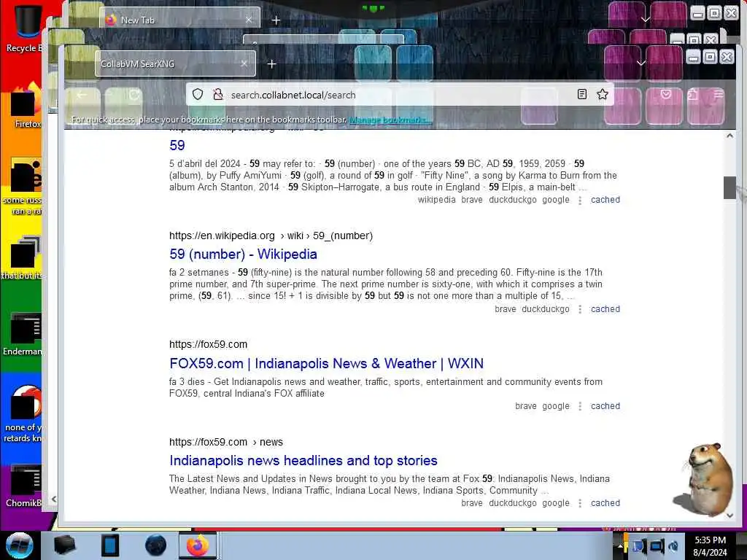Click the tracking protection shield icon
Image resolution: width=747 pixels, height=560 pixels.
pyautogui.click(x=198, y=94)
